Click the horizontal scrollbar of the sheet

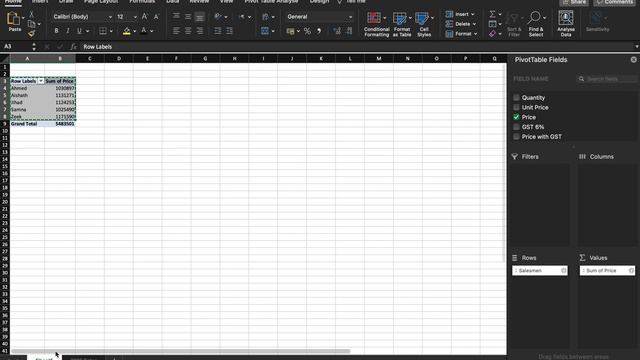click(x=180, y=351)
